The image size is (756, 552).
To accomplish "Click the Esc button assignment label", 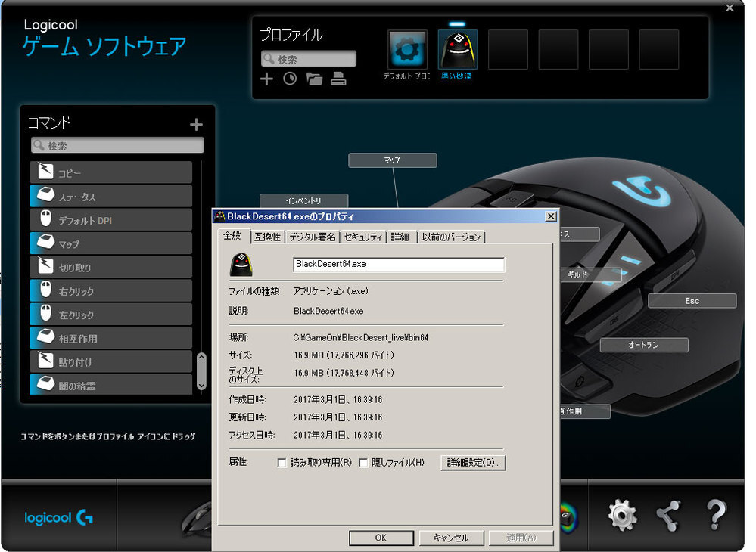I will [692, 301].
